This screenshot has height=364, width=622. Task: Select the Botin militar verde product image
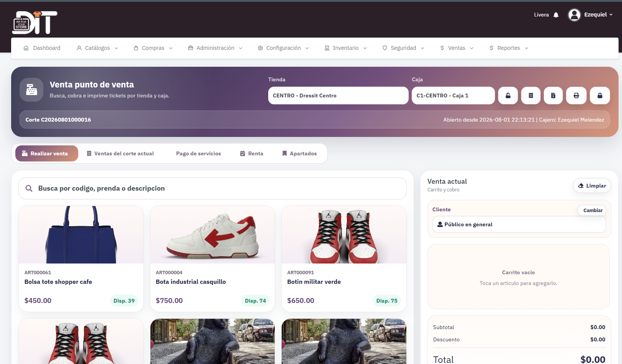pos(344,235)
